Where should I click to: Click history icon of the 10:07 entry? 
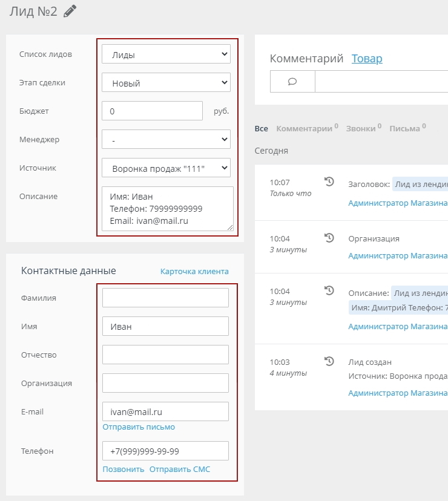coord(329,181)
